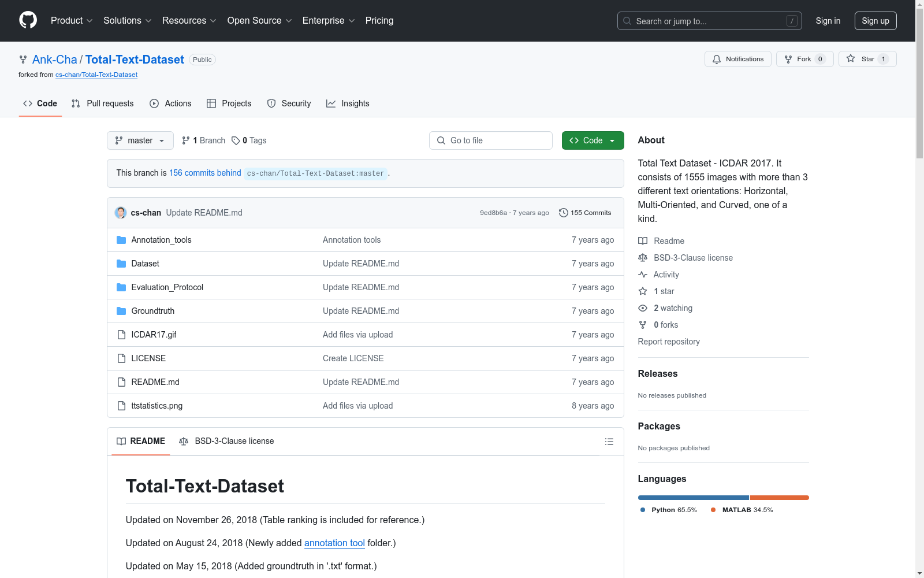924x578 pixels.
Task: Fork this repository
Action: [x=805, y=59]
